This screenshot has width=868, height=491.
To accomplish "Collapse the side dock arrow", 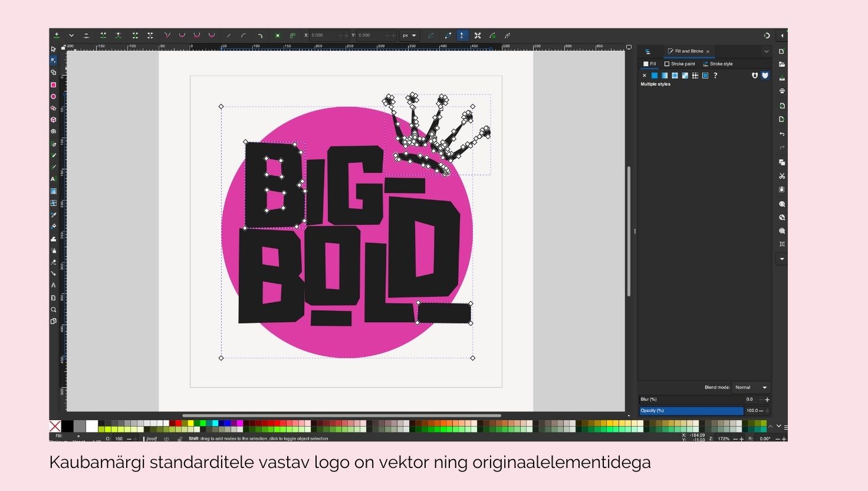I will pyautogui.click(x=782, y=35).
